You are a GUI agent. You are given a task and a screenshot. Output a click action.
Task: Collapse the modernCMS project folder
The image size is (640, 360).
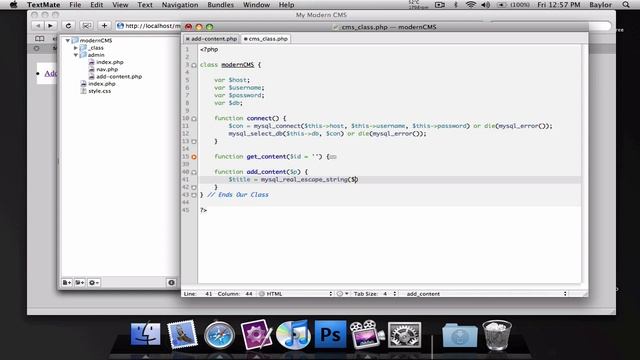click(68, 40)
